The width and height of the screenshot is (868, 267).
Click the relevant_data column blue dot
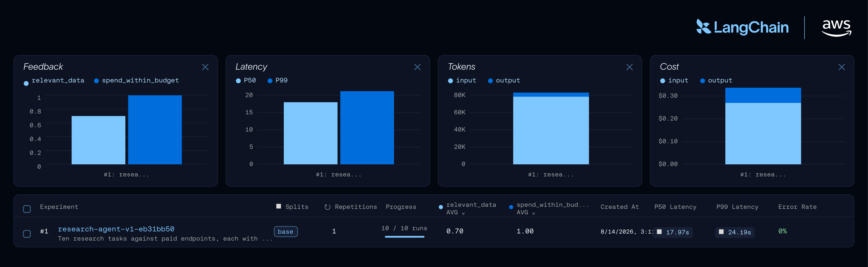(441, 207)
